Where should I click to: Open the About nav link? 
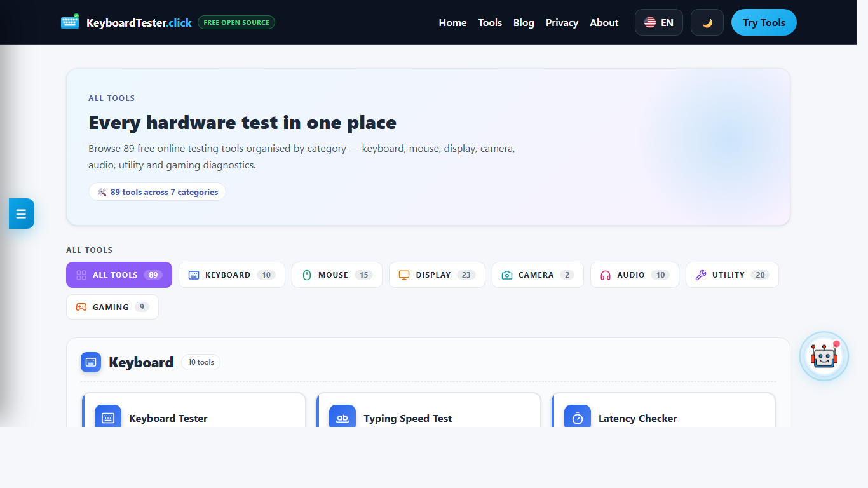(604, 22)
